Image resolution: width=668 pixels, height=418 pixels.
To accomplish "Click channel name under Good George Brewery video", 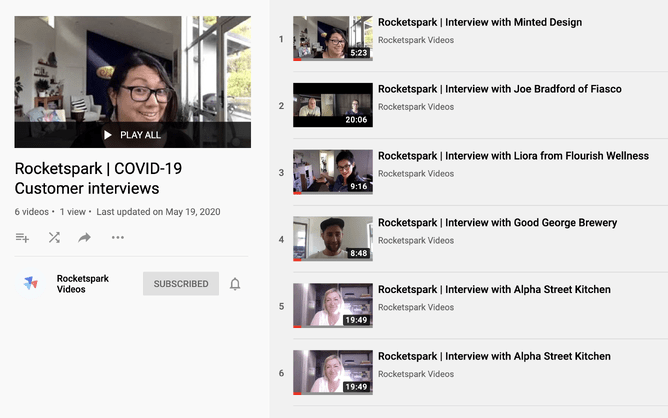I will pyautogui.click(x=415, y=241).
